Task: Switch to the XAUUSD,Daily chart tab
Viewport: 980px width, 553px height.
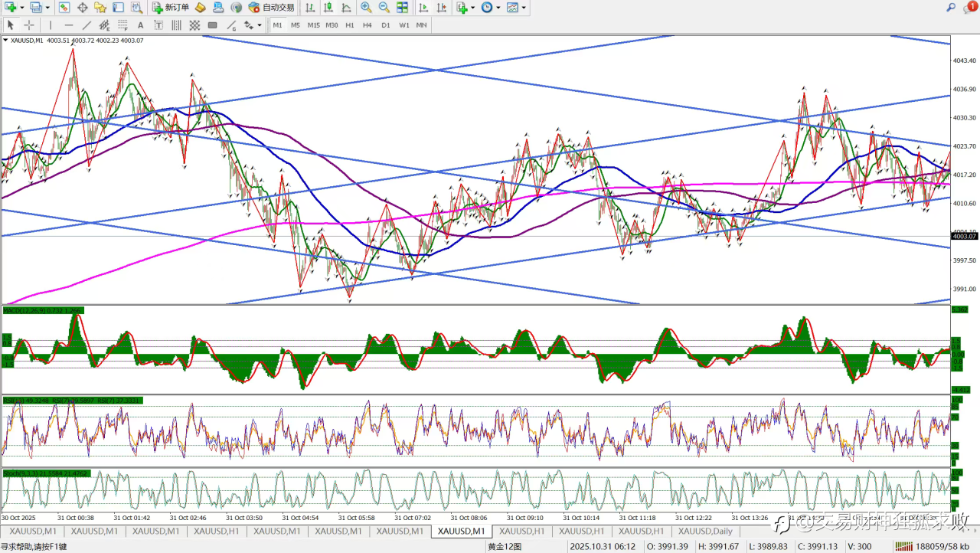Action: point(704,531)
